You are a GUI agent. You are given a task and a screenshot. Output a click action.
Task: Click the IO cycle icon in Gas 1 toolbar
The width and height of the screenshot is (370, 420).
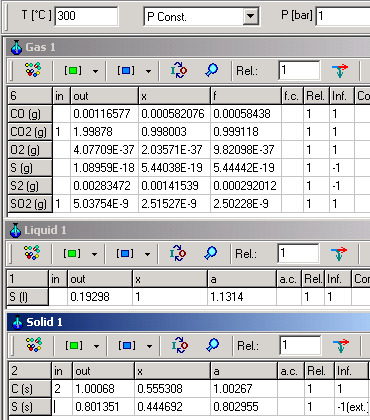(179, 70)
